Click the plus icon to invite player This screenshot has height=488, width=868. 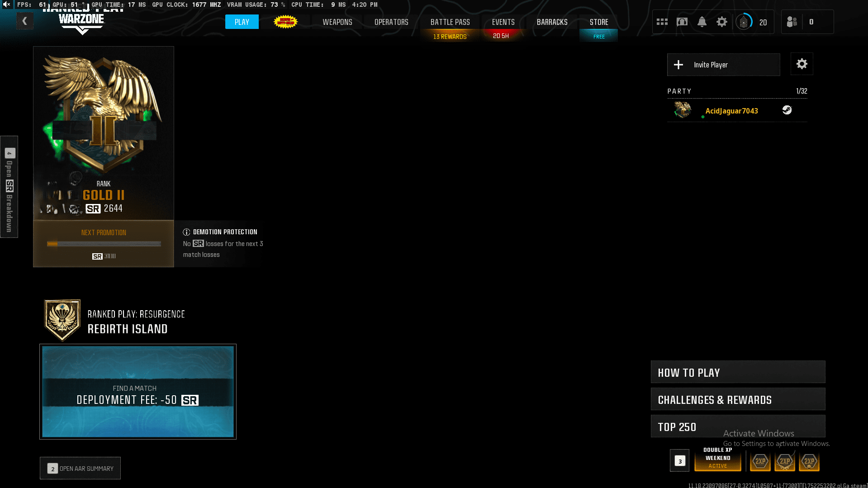pos(678,65)
